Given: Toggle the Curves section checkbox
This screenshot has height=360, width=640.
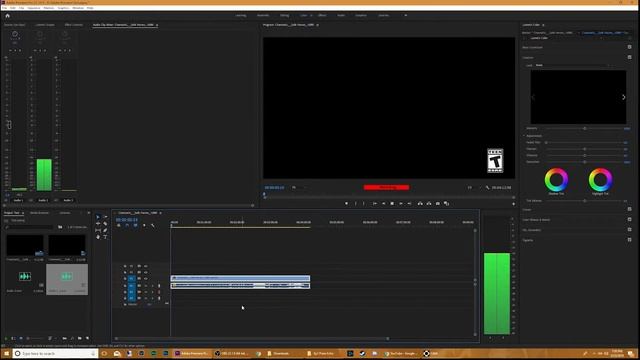Looking at the screenshot, I should click(629, 209).
